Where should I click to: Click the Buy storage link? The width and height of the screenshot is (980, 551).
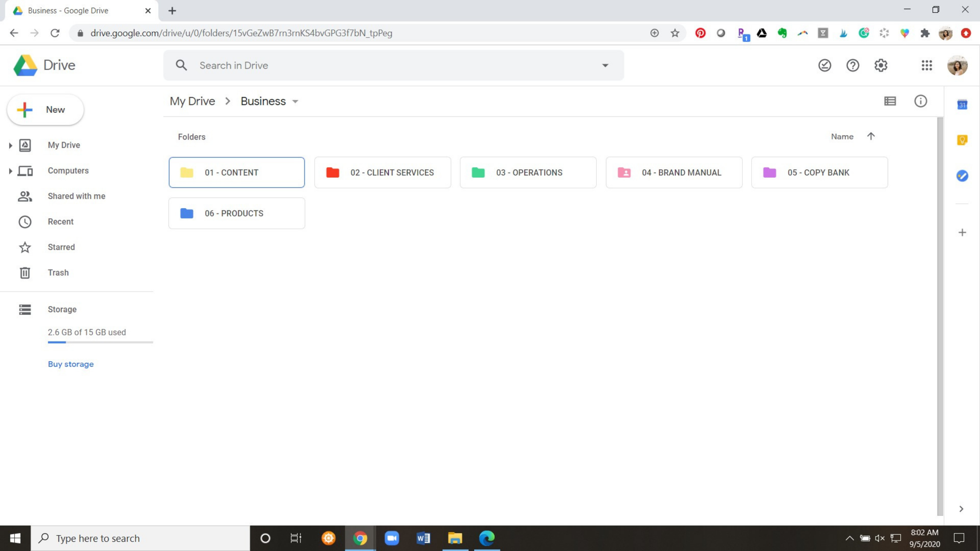(x=71, y=364)
